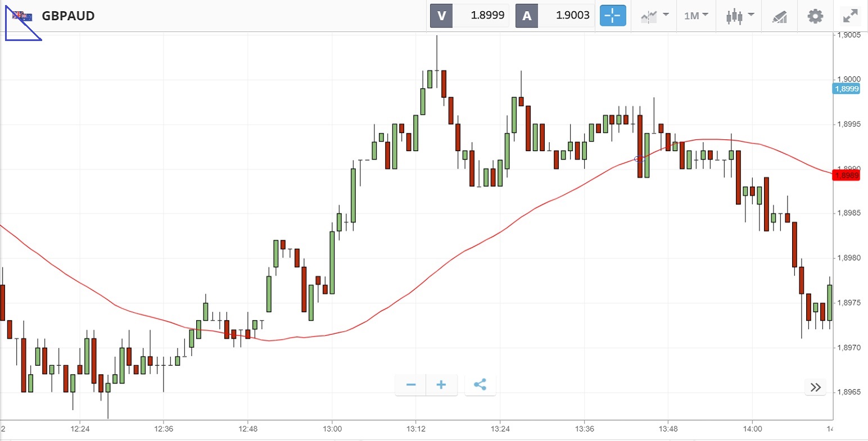Expand chart to fullscreen

point(851,16)
